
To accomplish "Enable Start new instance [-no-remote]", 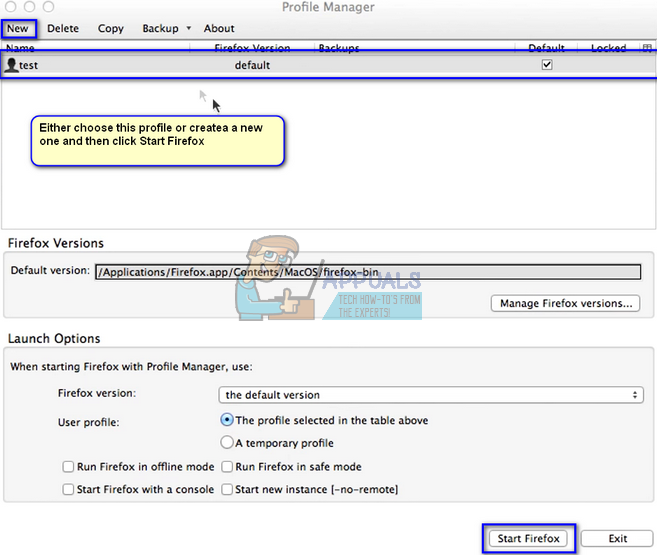I will pyautogui.click(x=227, y=489).
